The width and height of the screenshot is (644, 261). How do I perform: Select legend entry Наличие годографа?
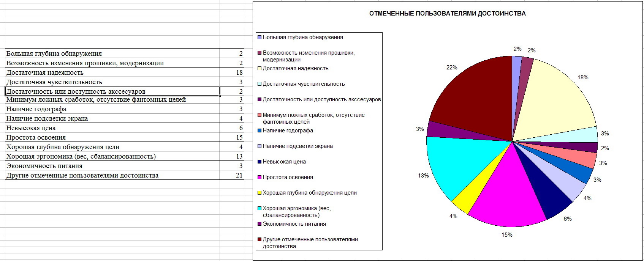tap(288, 130)
